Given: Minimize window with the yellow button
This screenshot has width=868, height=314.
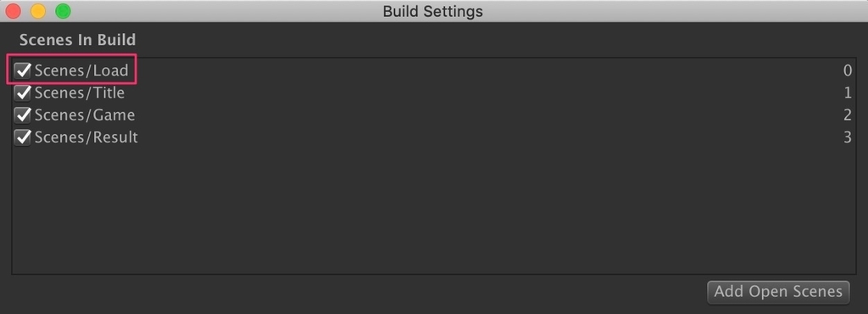Looking at the screenshot, I should (38, 11).
